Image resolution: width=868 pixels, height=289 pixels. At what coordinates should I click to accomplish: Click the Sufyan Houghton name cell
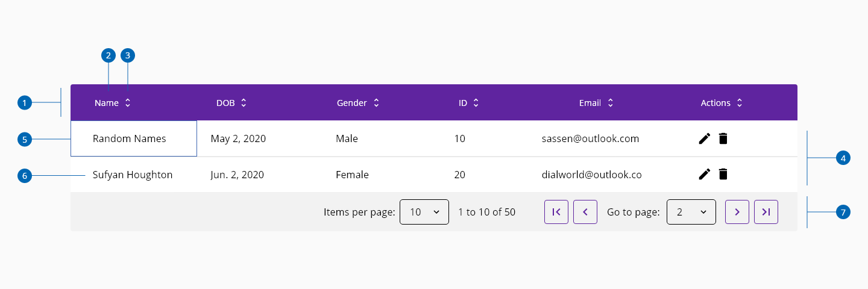click(x=134, y=175)
